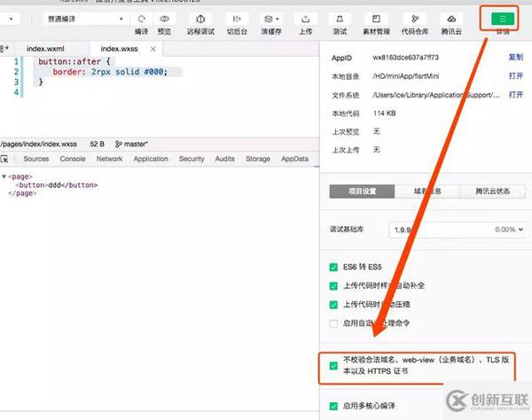Screen dimensions: 532x420
Task: Open the Audits devtools tab
Action: [224, 159]
